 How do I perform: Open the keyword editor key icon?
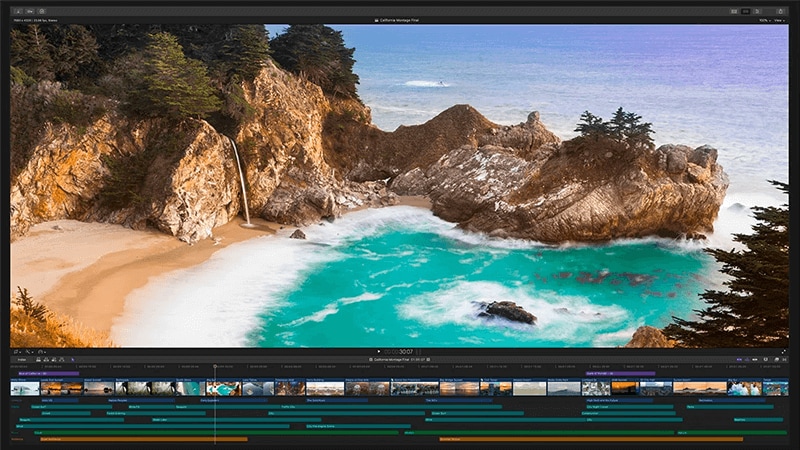30,11
